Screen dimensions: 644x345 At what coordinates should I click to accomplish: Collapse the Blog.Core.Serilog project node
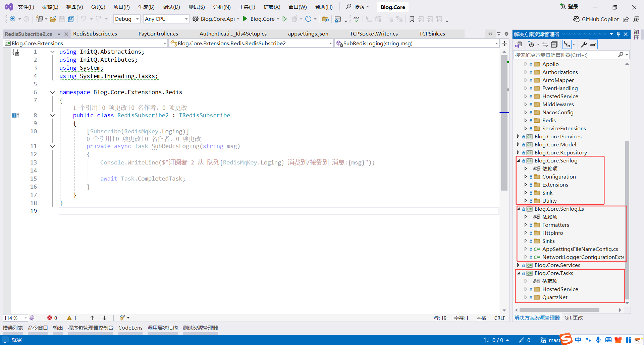(x=519, y=161)
